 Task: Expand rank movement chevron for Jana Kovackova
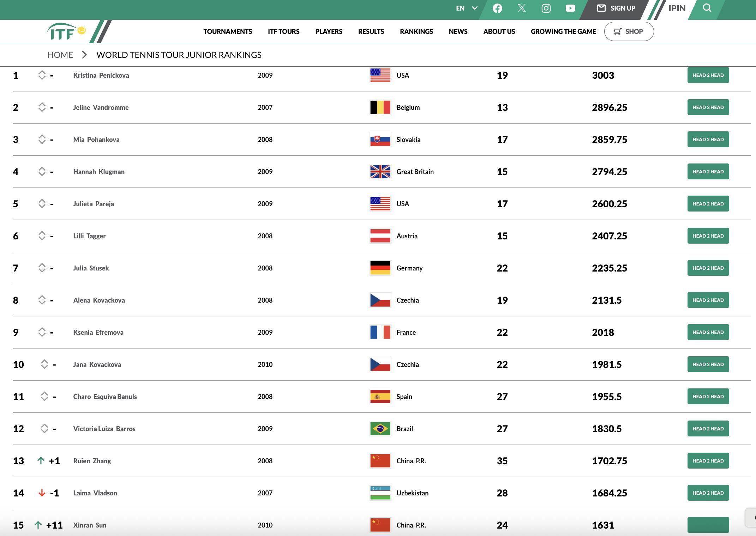point(44,364)
